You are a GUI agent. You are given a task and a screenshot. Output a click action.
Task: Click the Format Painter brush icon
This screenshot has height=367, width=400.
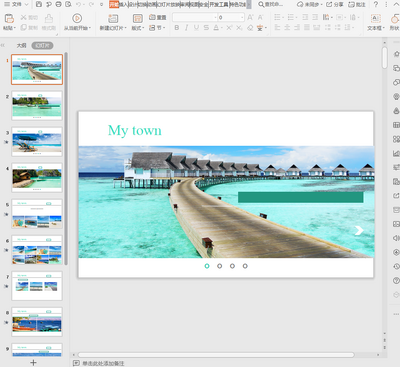[x=49, y=18]
